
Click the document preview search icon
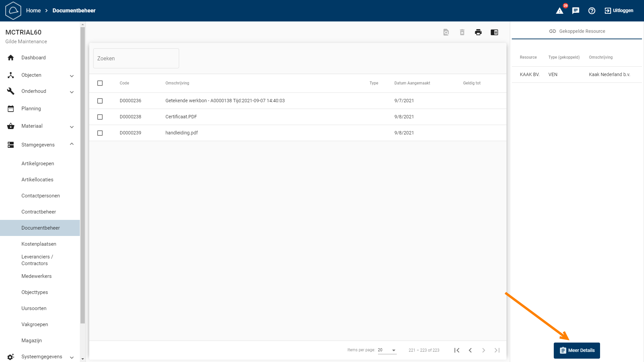(x=446, y=32)
